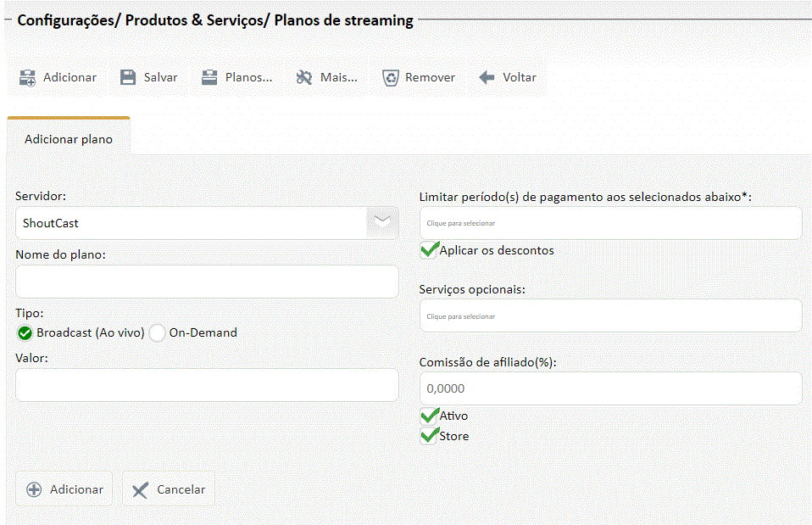
Task: Toggle the Ativo checkbox
Action: point(429,416)
